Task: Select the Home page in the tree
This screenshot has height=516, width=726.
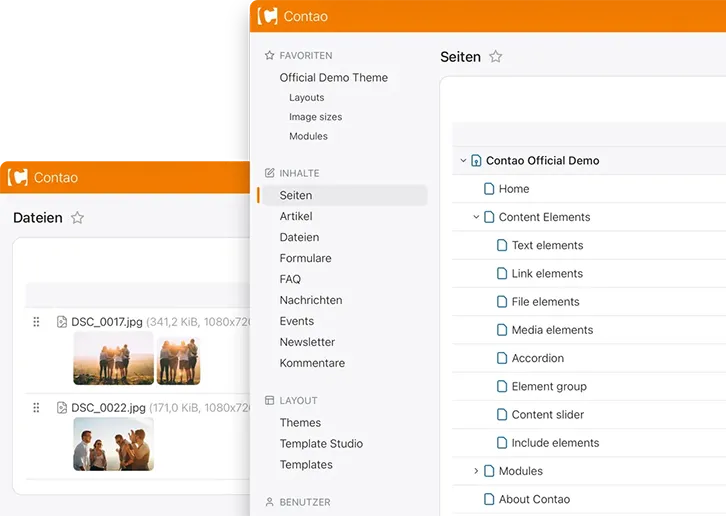Action: [x=514, y=189]
